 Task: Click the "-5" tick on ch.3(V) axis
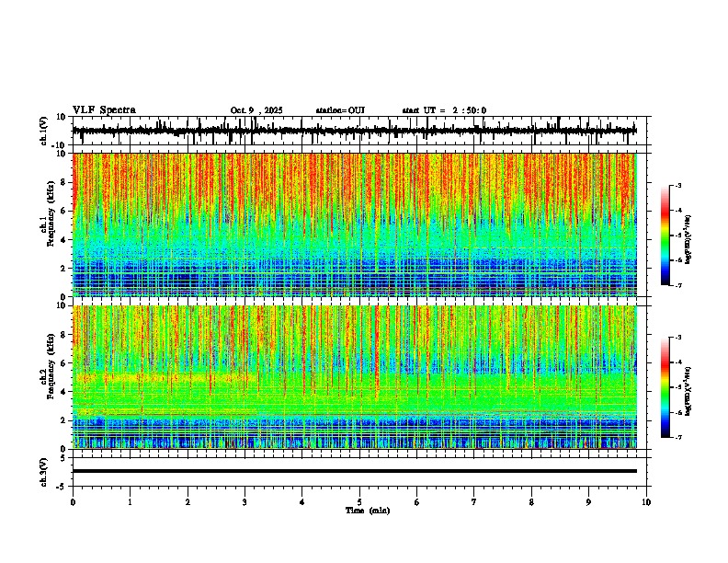tap(62, 487)
